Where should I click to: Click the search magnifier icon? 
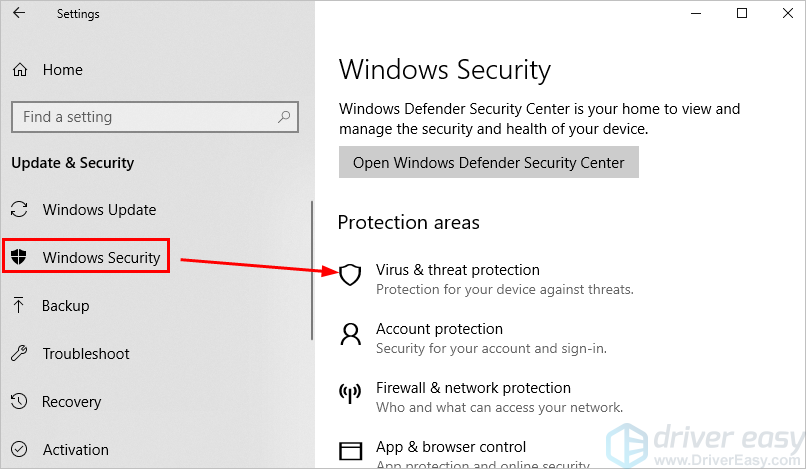(284, 117)
